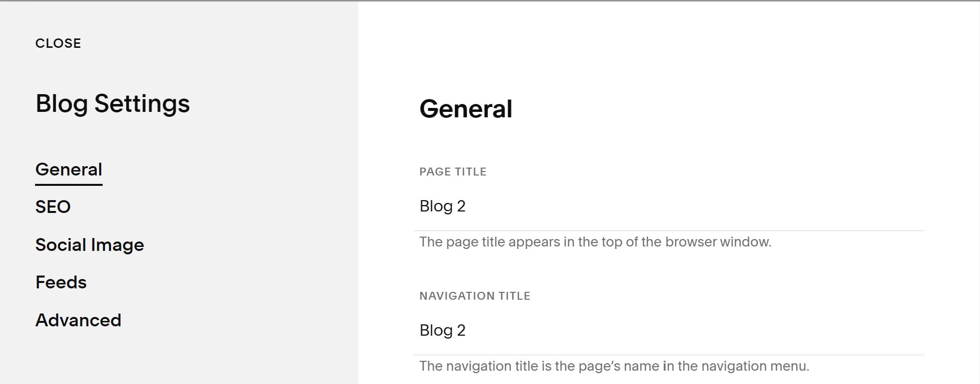The height and width of the screenshot is (384, 980).
Task: Go to the Feeds settings tab
Action: point(61,282)
